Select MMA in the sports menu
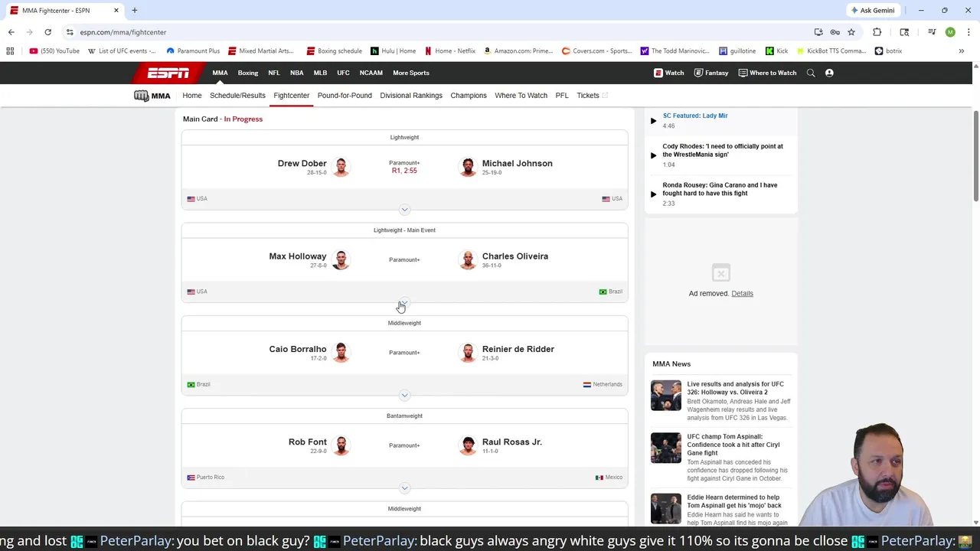This screenshot has width=980, height=551. tap(220, 73)
